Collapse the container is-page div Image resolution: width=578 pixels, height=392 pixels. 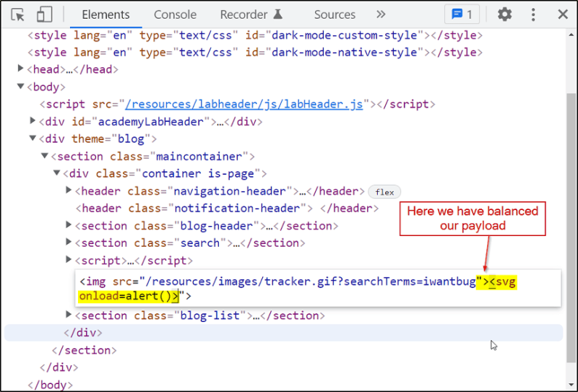tap(56, 173)
